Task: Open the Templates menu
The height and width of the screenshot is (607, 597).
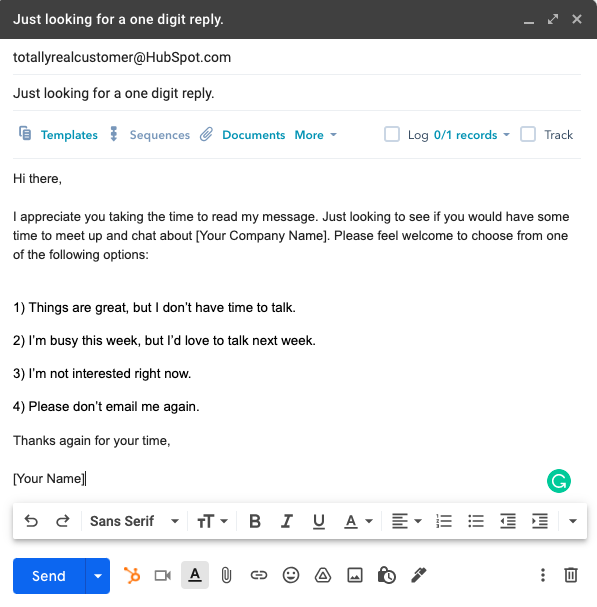Action: [59, 135]
